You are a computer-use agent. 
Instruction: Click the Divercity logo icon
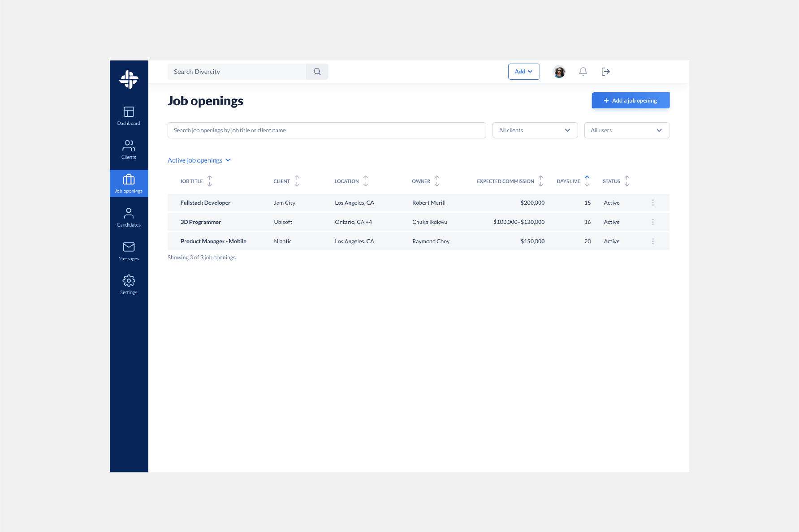point(129,79)
